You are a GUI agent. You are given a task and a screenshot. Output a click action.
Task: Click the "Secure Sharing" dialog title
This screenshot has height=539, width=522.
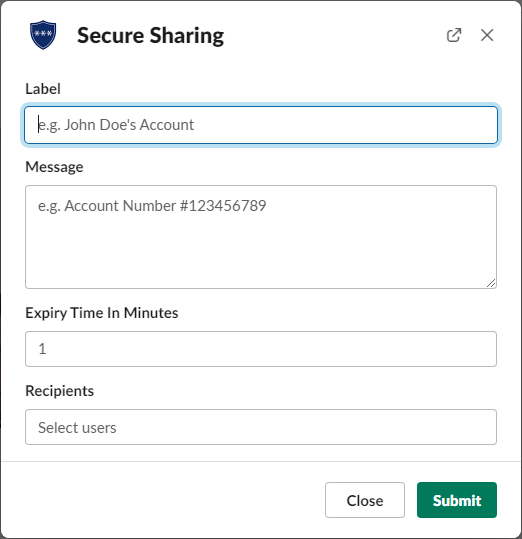(151, 35)
